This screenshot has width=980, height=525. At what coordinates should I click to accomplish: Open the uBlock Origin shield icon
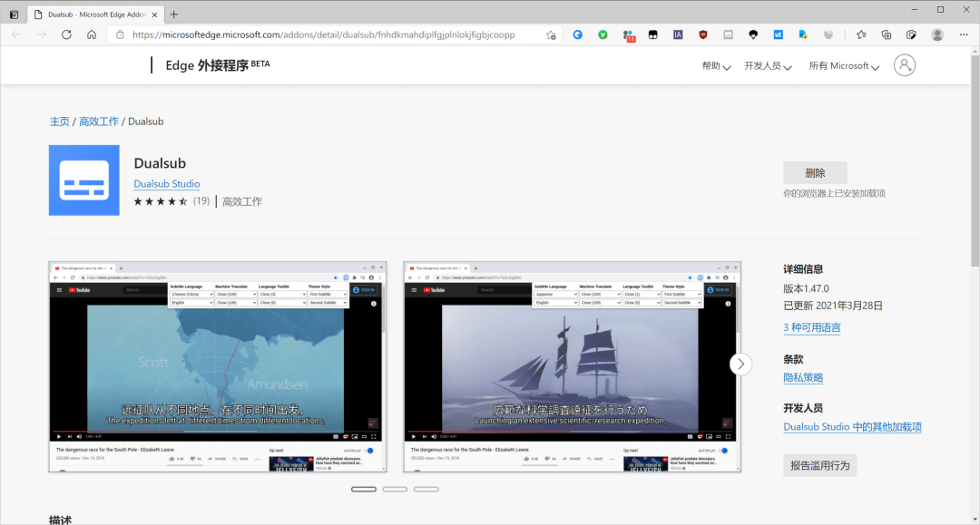tap(703, 35)
